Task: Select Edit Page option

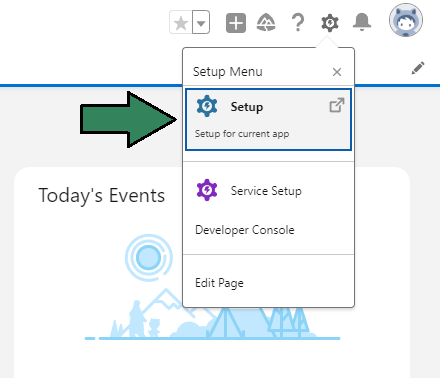Action: coord(219,283)
